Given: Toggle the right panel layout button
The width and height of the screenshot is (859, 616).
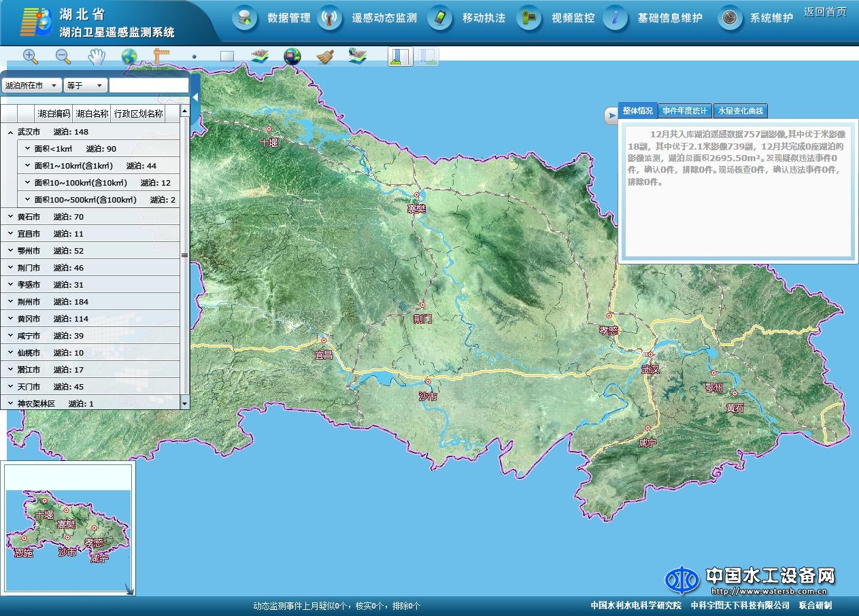Looking at the screenshot, I should pyautogui.click(x=426, y=56).
